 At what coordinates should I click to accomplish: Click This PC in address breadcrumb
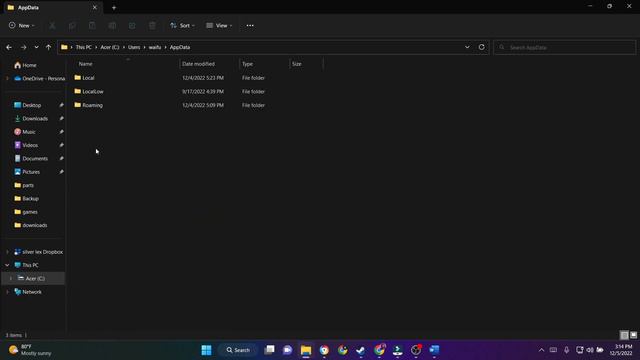point(84,47)
